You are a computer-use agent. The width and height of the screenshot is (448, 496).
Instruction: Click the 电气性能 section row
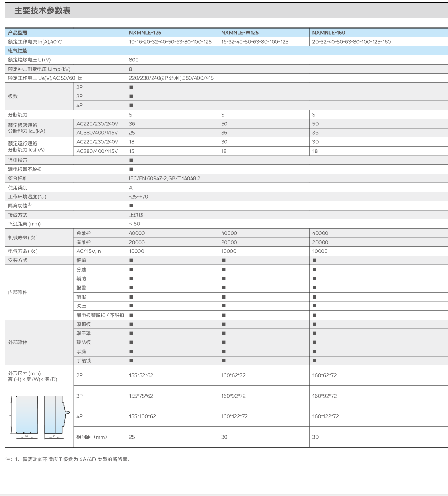click(226, 51)
